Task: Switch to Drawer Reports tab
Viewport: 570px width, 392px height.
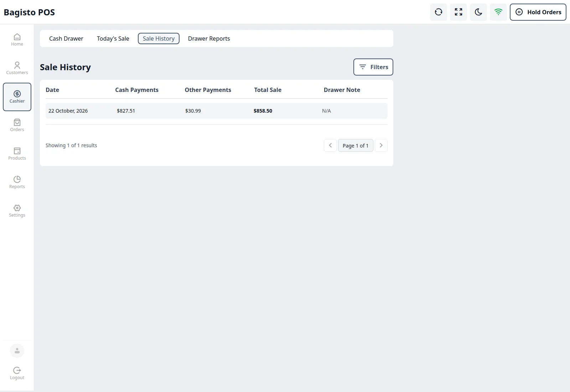Action: point(209,38)
